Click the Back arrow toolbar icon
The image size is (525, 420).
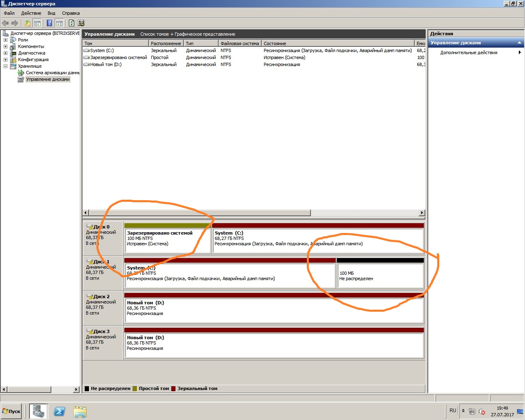click(x=5, y=23)
